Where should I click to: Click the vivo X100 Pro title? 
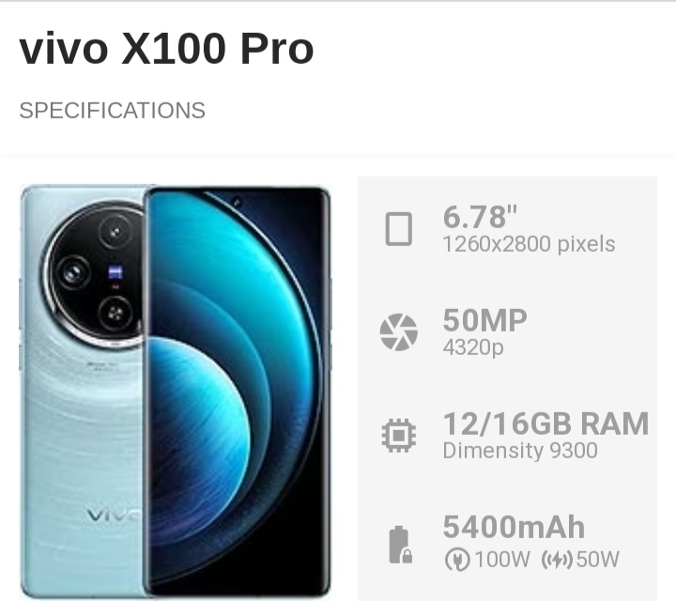click(x=166, y=49)
